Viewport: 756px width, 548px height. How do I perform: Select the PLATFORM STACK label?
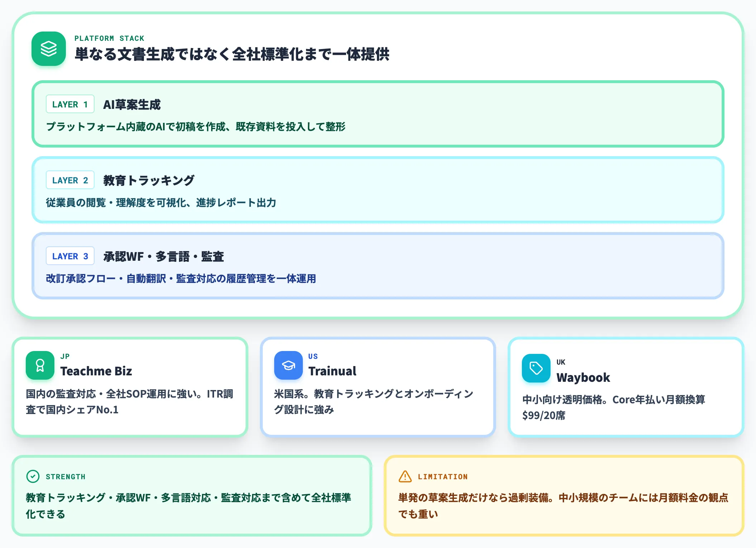tap(109, 38)
